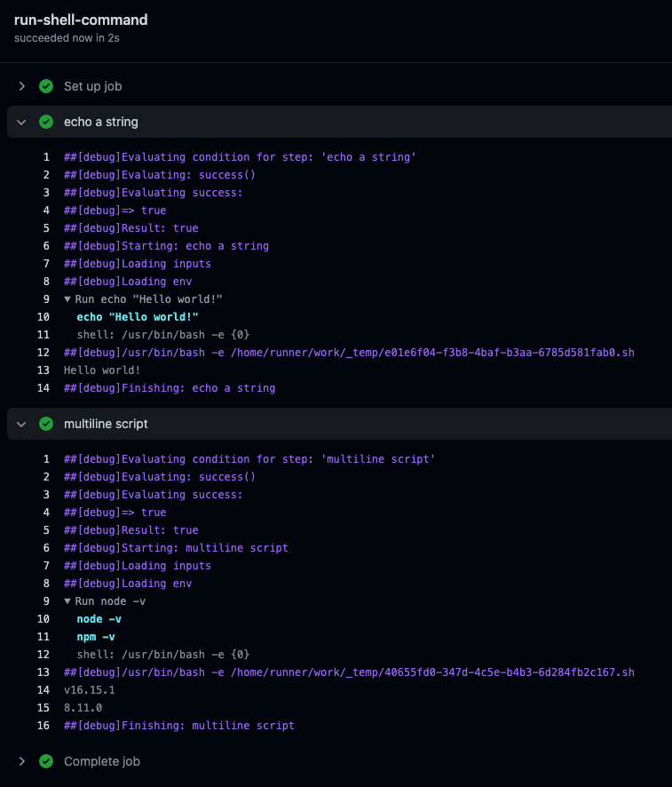The image size is (672, 787).
Task: Expand the Set up job step chevron
Action: tap(22, 86)
